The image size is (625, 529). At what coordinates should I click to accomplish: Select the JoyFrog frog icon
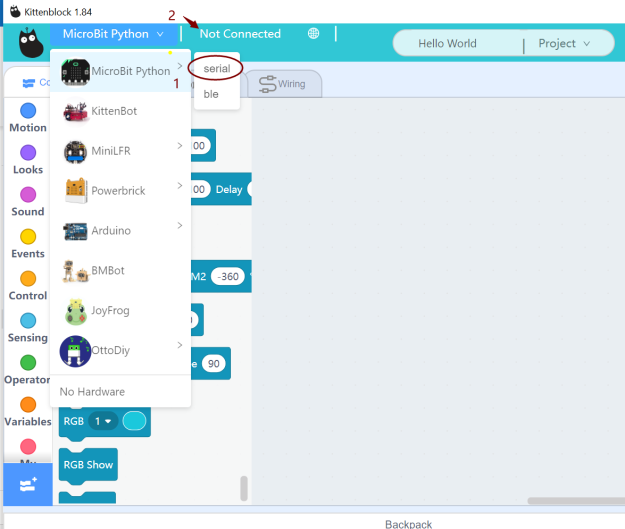pyautogui.click(x=76, y=311)
